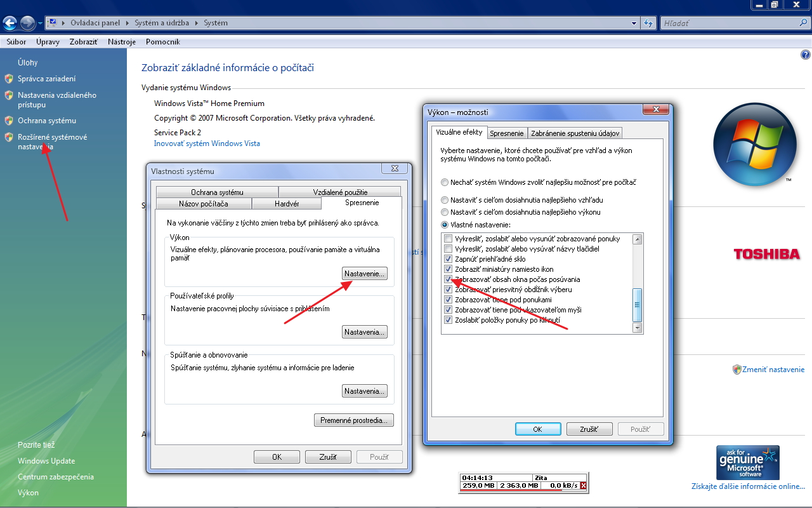Open the Nástroje menu
The height and width of the screenshot is (508, 812).
pyautogui.click(x=122, y=42)
